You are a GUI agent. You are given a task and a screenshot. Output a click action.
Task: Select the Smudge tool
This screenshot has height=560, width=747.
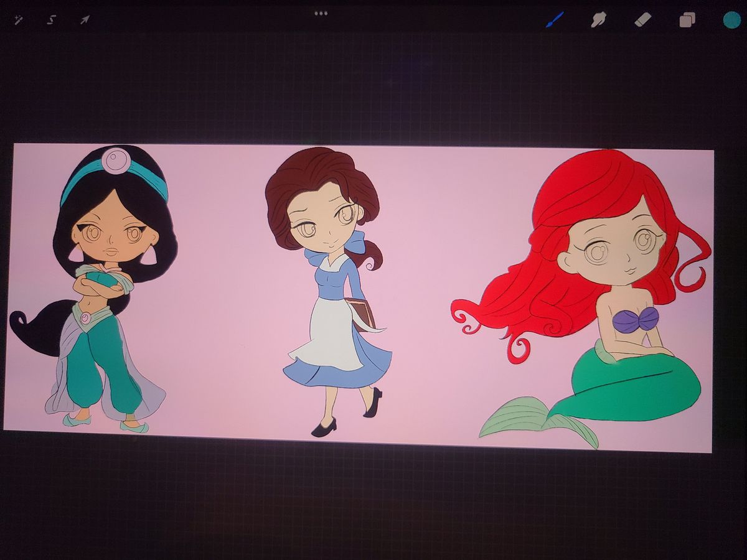point(598,20)
